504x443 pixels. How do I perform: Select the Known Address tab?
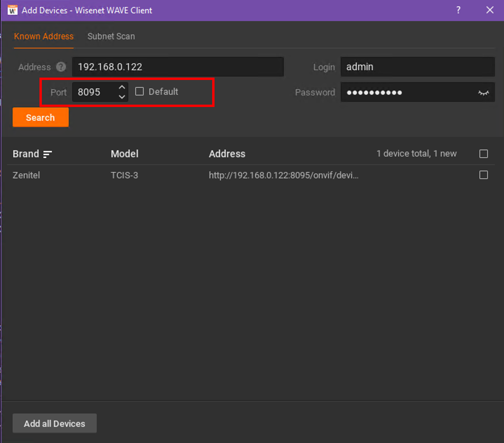tap(44, 36)
